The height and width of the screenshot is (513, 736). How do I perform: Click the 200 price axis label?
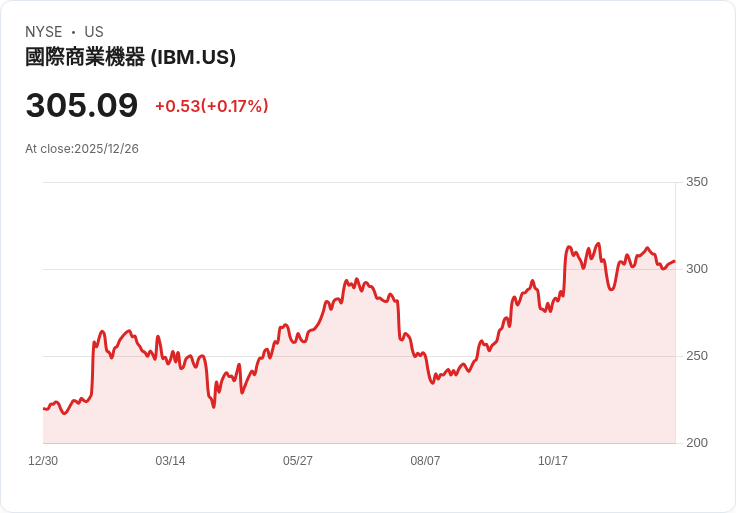pos(697,443)
